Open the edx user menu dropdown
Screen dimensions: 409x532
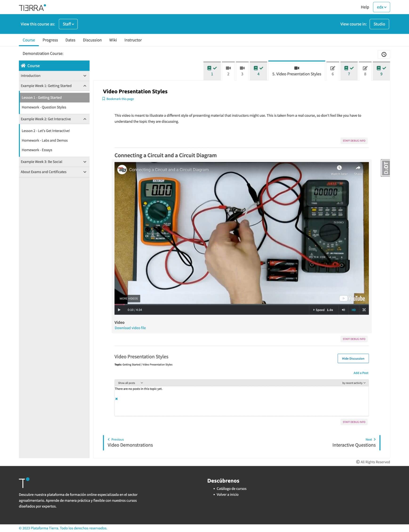(381, 7)
